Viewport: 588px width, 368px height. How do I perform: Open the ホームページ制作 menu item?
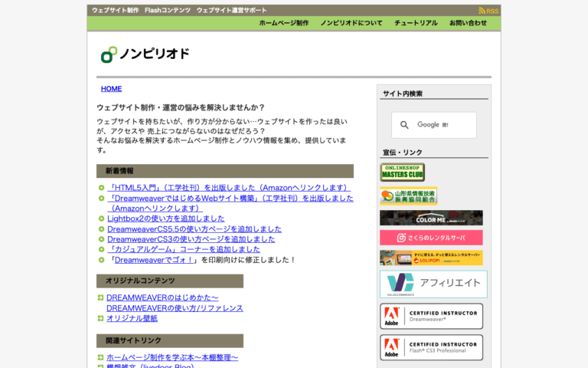[x=284, y=23]
